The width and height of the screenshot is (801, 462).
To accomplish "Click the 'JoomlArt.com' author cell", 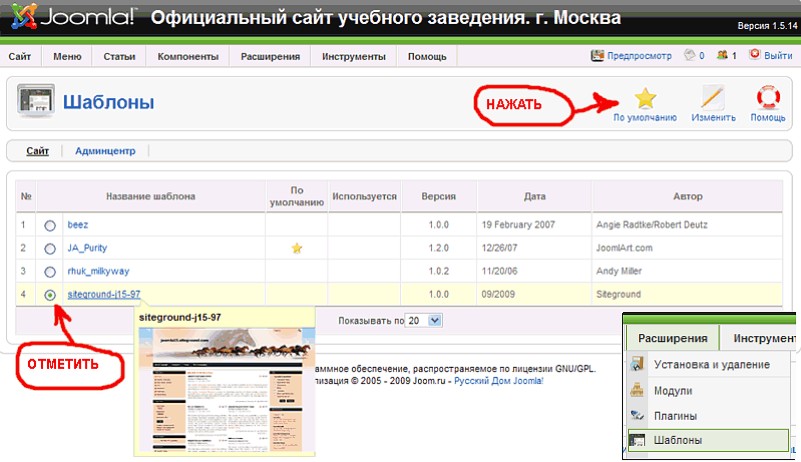I will [x=624, y=248].
